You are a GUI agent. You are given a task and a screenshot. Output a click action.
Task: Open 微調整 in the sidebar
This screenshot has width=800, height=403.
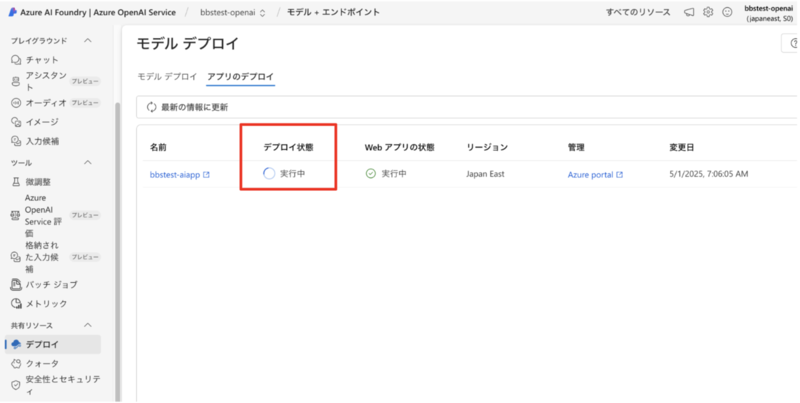click(x=38, y=182)
